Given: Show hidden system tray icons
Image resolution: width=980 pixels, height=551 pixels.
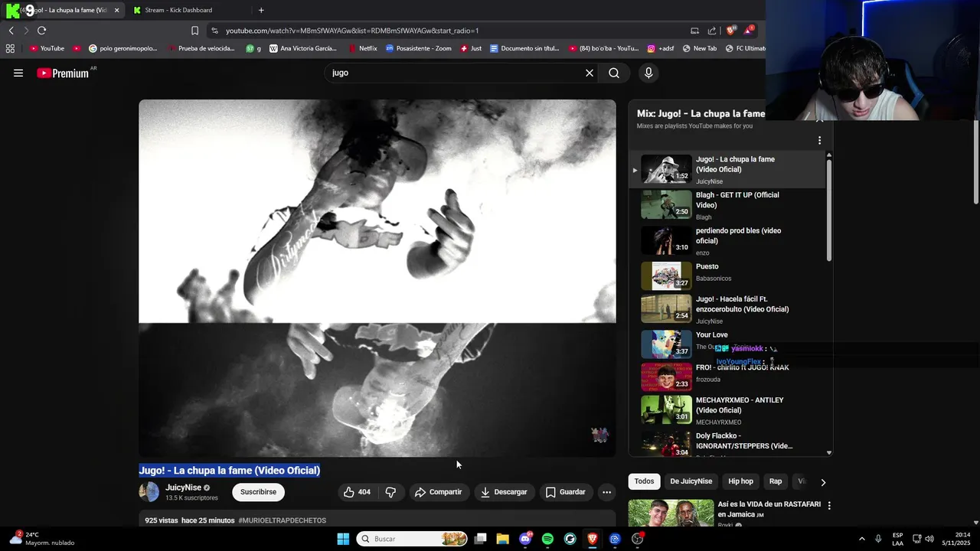Looking at the screenshot, I should point(861,539).
